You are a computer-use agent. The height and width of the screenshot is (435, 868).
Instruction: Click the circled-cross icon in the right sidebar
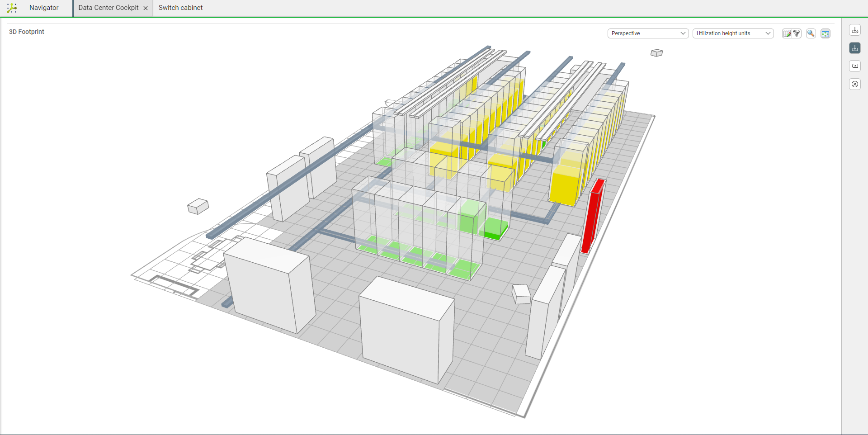coord(855,84)
